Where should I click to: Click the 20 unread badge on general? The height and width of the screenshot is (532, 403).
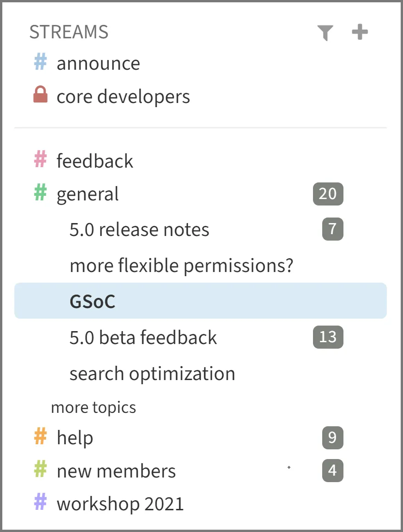click(328, 193)
